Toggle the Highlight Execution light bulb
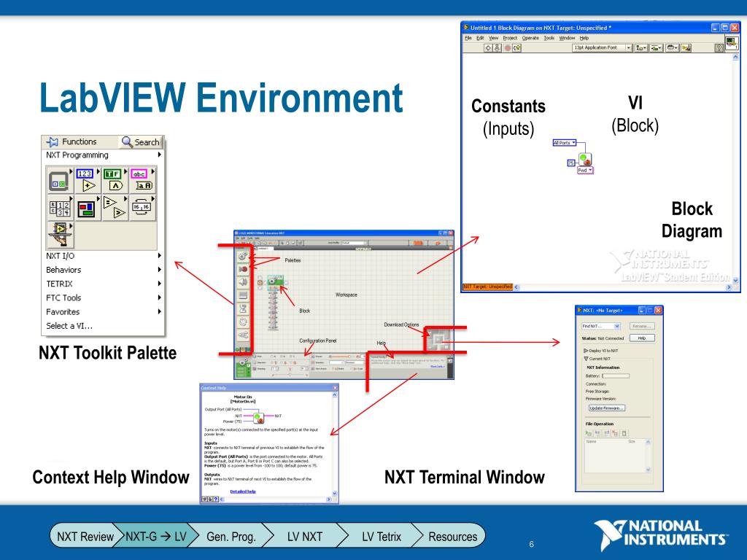 (x=517, y=47)
